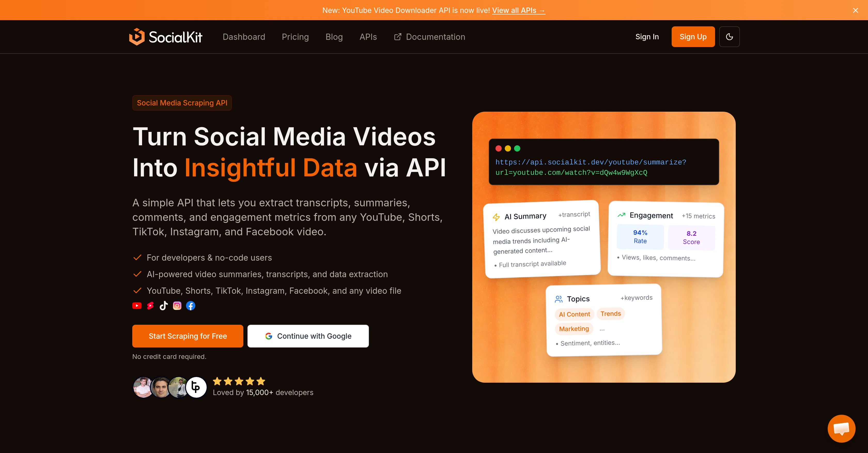Click Sign In
The width and height of the screenshot is (868, 453).
pyautogui.click(x=647, y=37)
